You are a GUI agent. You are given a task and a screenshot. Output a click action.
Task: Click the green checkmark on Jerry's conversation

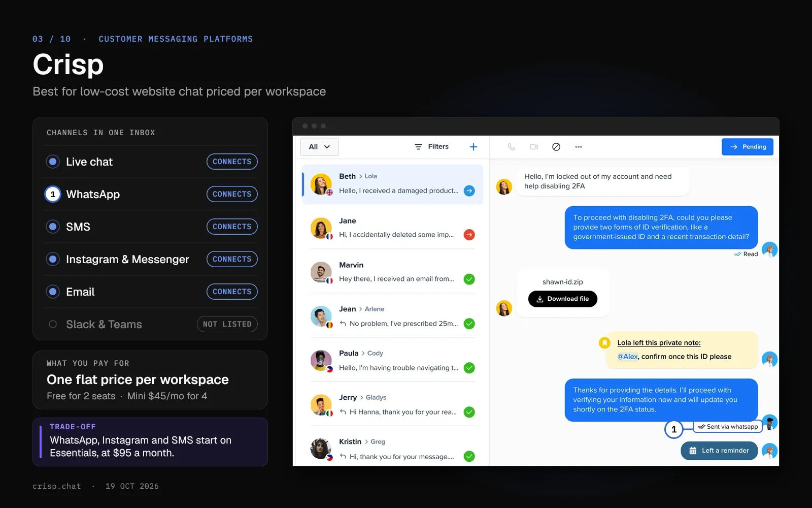pos(469,412)
